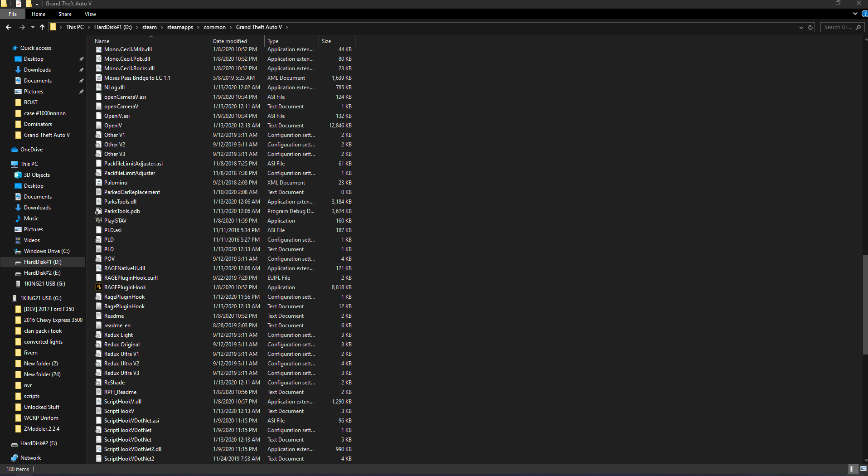Expand the ribbon with the chevron
The width and height of the screenshot is (868, 476).
click(x=855, y=14)
